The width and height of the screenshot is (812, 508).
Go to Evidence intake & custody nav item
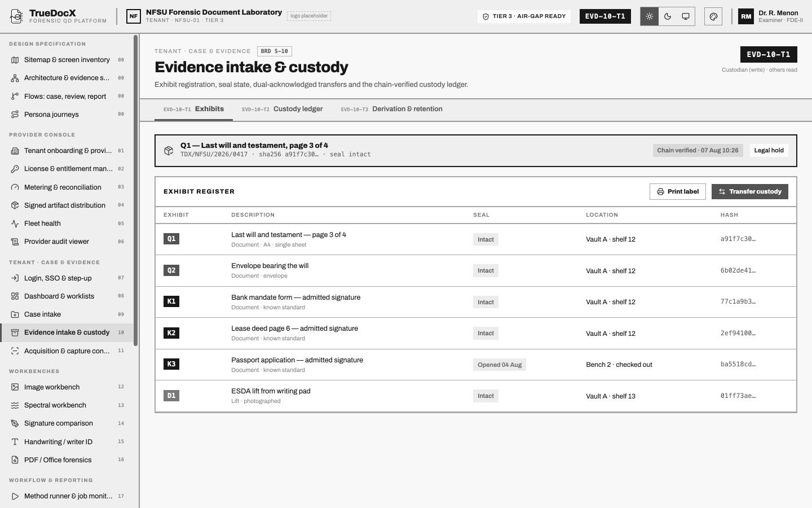67,332
